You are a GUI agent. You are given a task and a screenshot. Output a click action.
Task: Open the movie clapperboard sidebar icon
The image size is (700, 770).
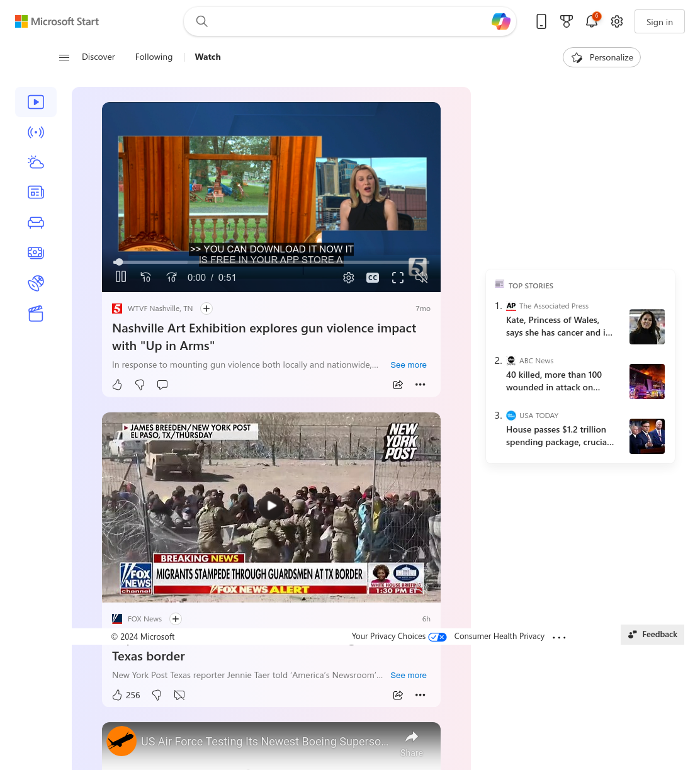(36, 314)
